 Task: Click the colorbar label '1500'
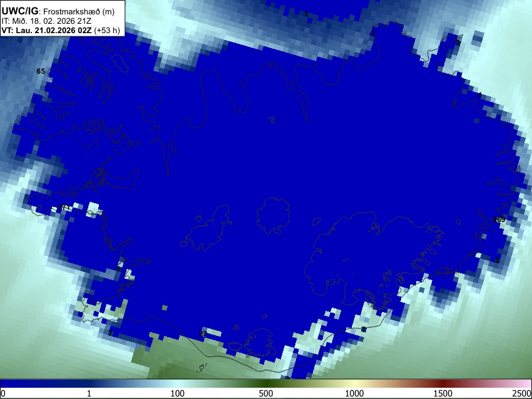[x=442, y=393]
